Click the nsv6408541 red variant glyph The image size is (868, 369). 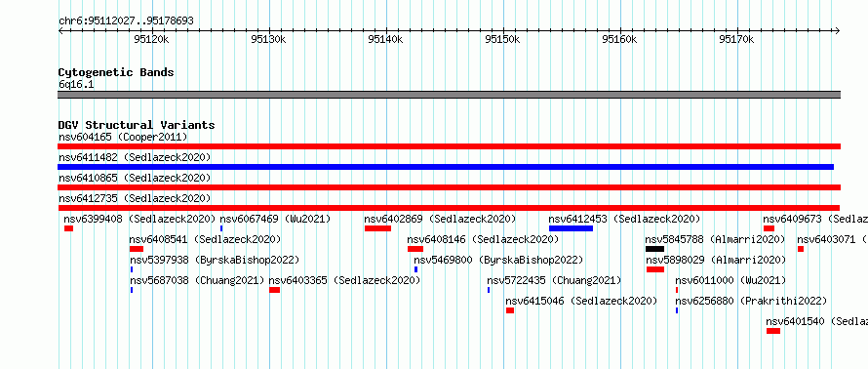137,249
